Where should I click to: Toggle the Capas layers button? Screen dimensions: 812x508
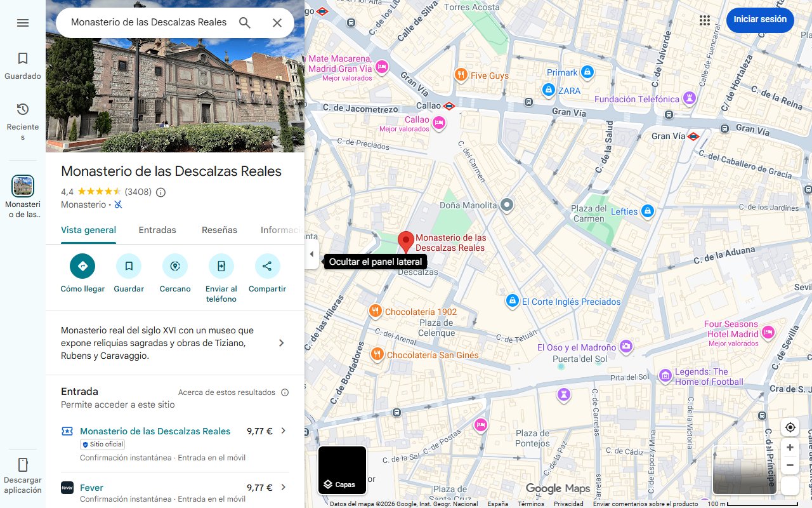point(342,471)
